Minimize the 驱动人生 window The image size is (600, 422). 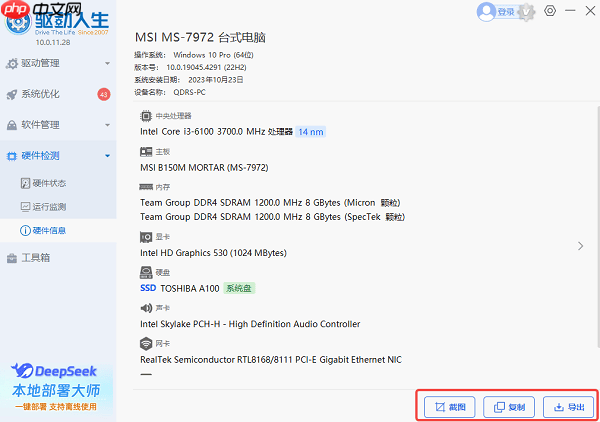point(571,11)
